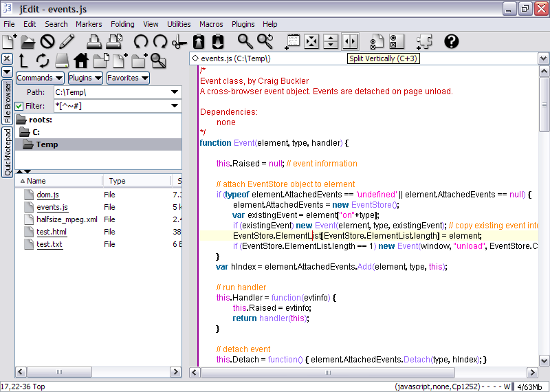The height and width of the screenshot is (392, 550).
Task: Open the Macros menu
Action: (x=211, y=24)
